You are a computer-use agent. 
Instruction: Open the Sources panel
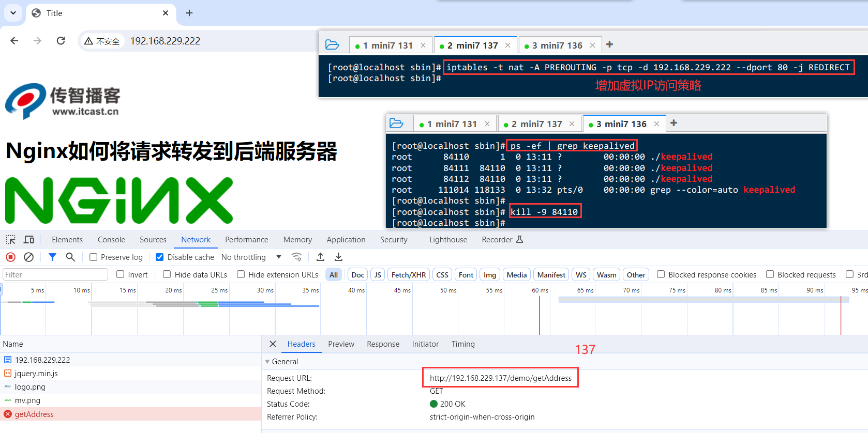(153, 240)
